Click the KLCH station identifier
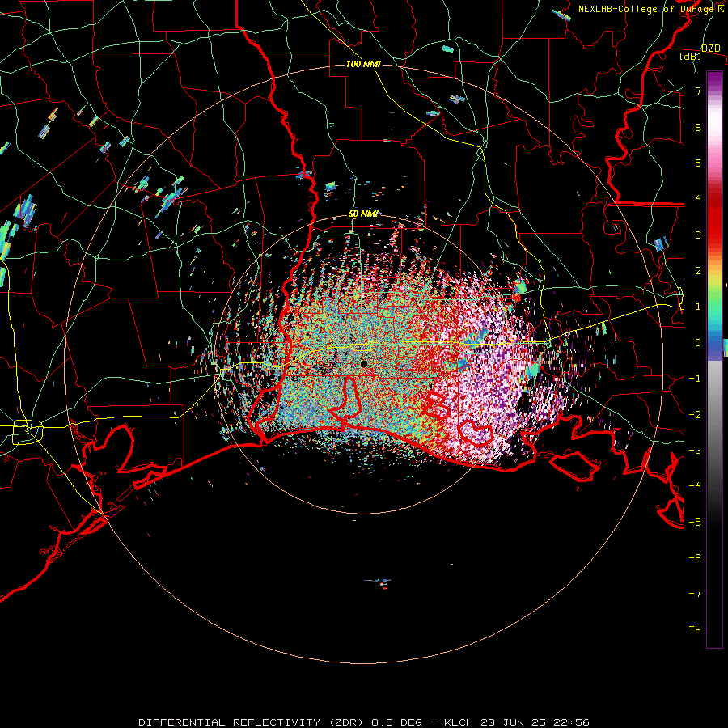The height and width of the screenshot is (728, 728). coord(459,722)
